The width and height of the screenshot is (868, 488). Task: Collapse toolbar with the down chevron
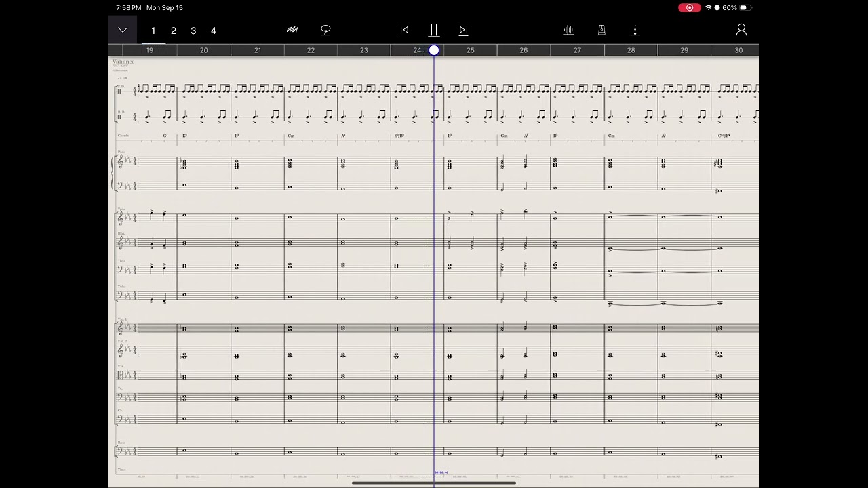123,30
